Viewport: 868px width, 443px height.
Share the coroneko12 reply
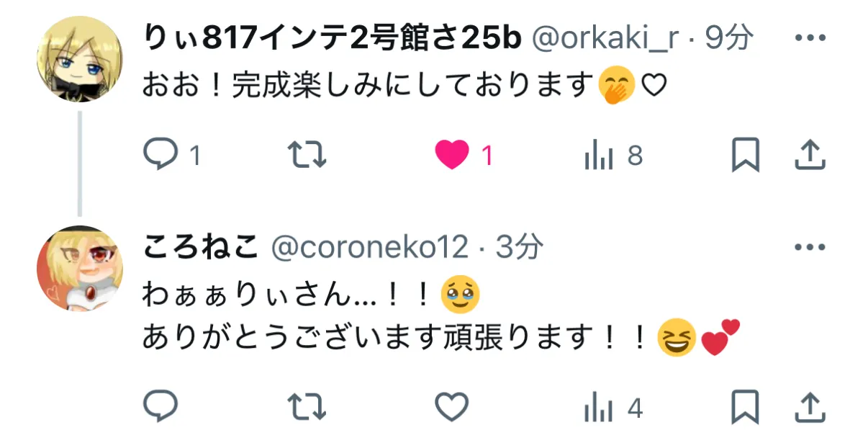[x=808, y=408]
